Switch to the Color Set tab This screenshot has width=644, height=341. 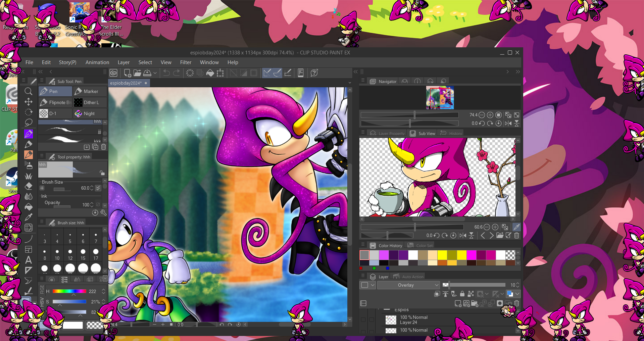pyautogui.click(x=420, y=245)
